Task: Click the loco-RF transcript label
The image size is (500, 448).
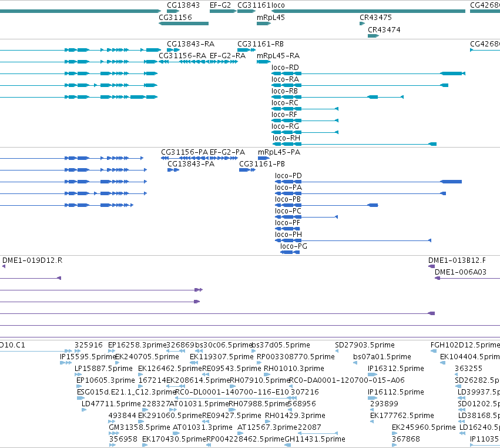Action: click(x=284, y=115)
